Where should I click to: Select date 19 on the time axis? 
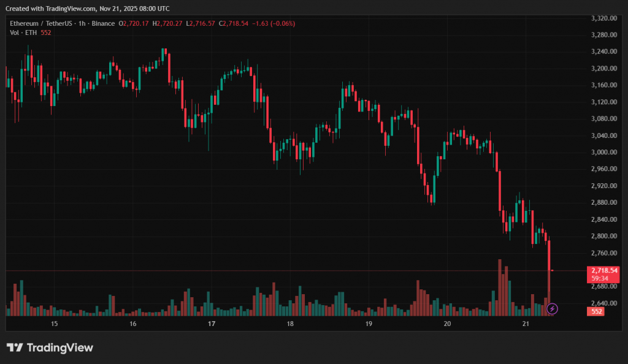[369, 323]
